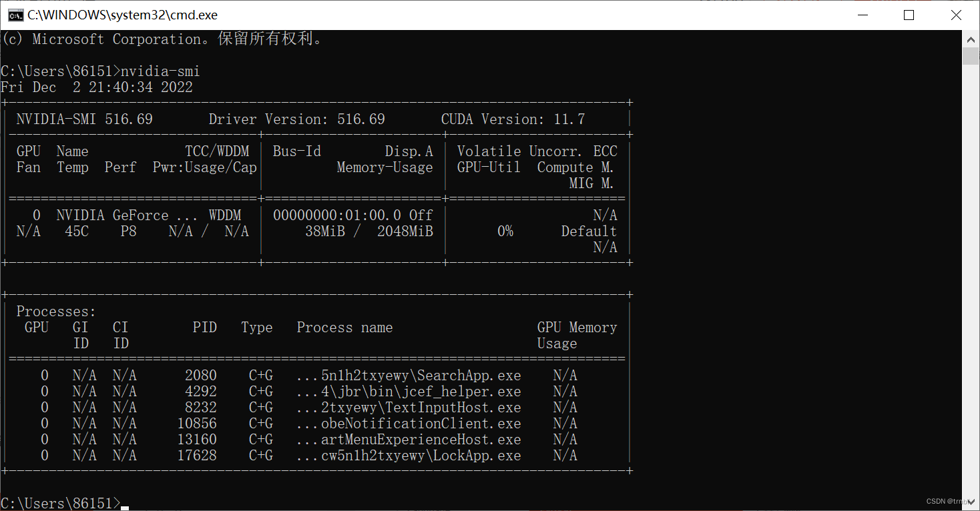980x511 pixels.
Task: Click Driver Version: 516.69 text
Action: click(x=296, y=119)
